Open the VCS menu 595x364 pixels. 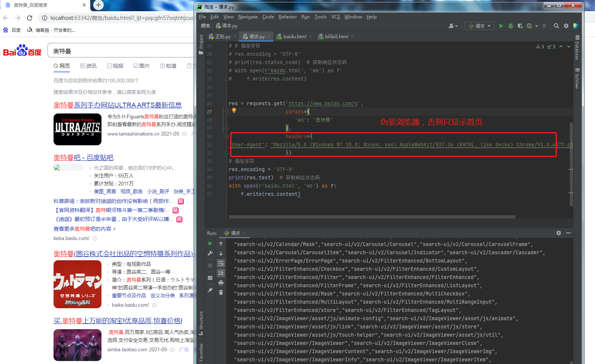pos(336,17)
